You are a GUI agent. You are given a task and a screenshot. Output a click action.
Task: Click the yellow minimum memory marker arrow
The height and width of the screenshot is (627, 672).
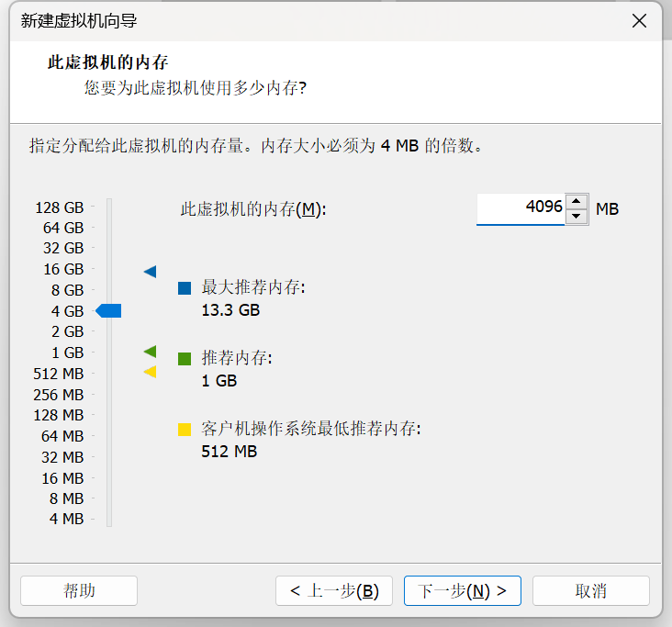[x=150, y=372]
